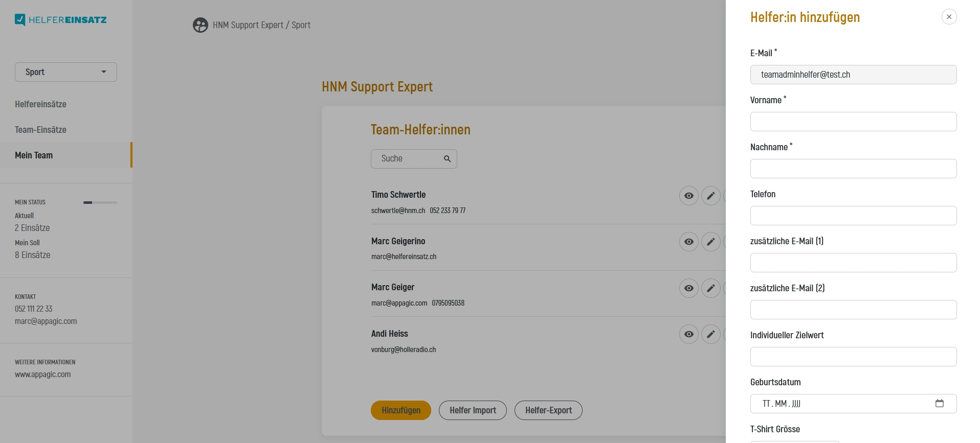Click the view eye icon for Timo Schwertle

tap(688, 196)
